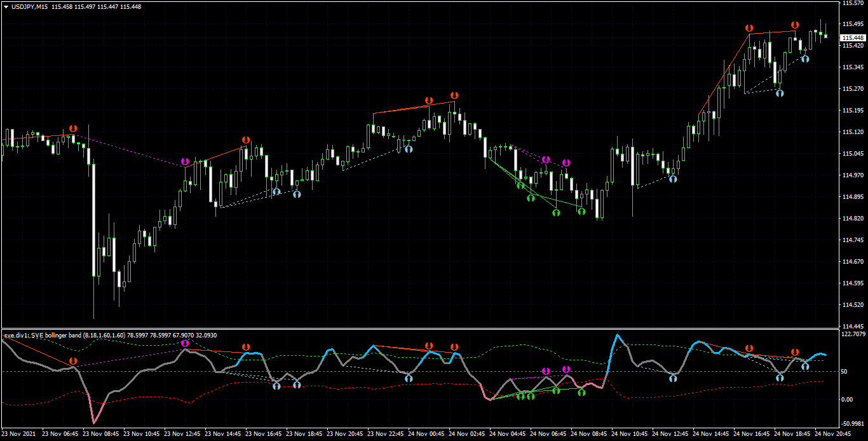Image resolution: width=868 pixels, height=441 pixels.
Task: Click the 24 Nov 20:45 time label
Action: [834, 435]
